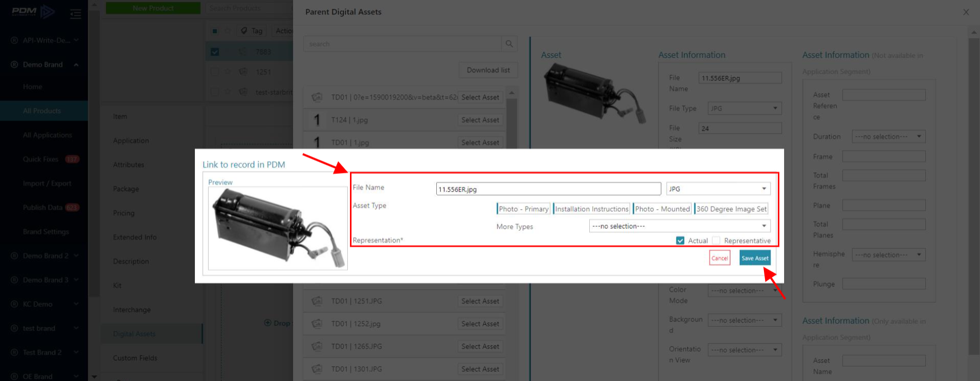Open the Orientation View dropdown
Viewport: 980px width, 381px height.
tap(744, 350)
